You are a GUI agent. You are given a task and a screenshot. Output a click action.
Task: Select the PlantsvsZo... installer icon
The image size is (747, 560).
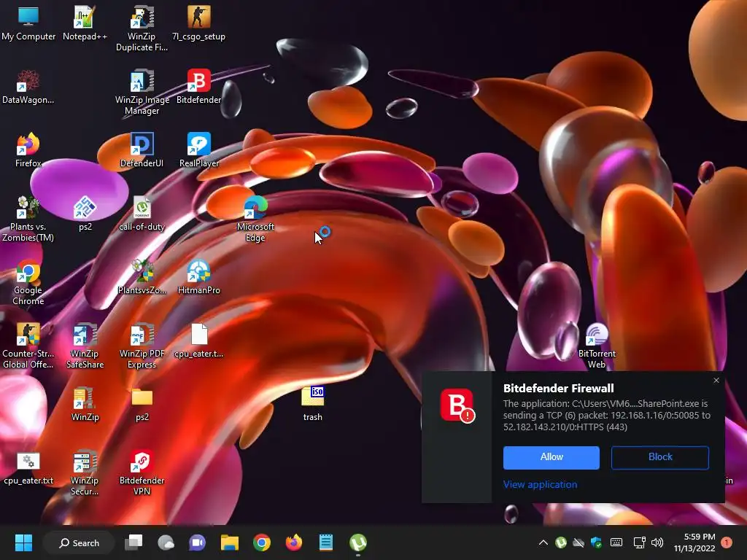tap(142, 277)
